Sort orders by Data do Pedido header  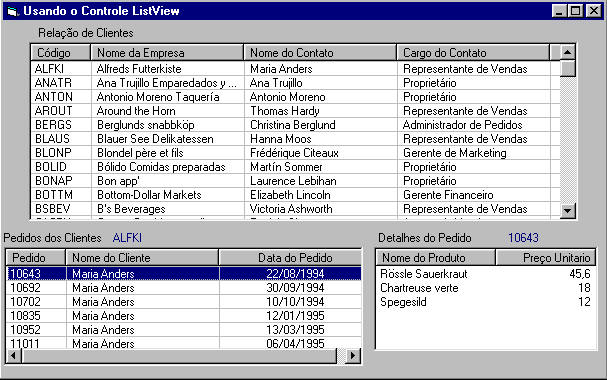click(x=290, y=258)
